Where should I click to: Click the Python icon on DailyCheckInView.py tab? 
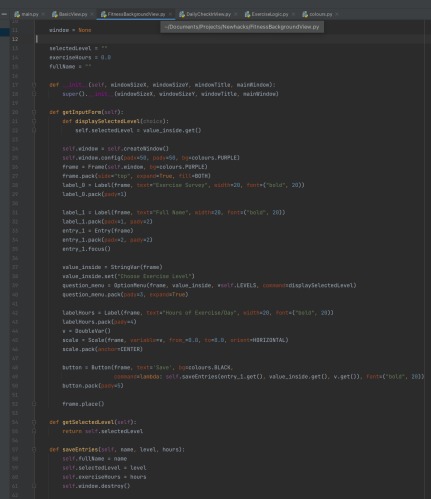pos(182,14)
